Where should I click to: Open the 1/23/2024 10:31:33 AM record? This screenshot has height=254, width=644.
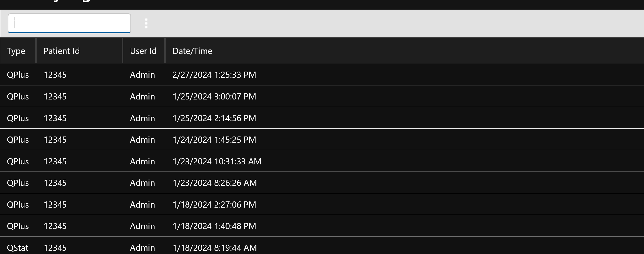[216, 161]
